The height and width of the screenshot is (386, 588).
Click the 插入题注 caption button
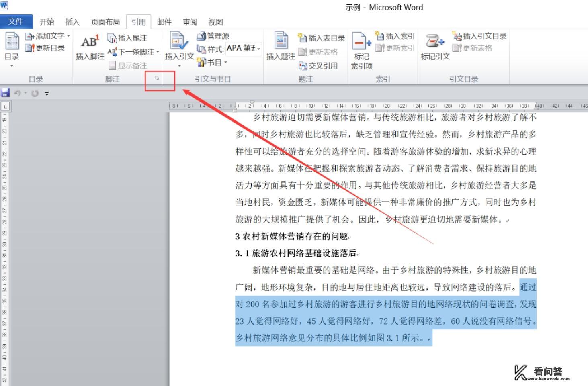pos(281,47)
